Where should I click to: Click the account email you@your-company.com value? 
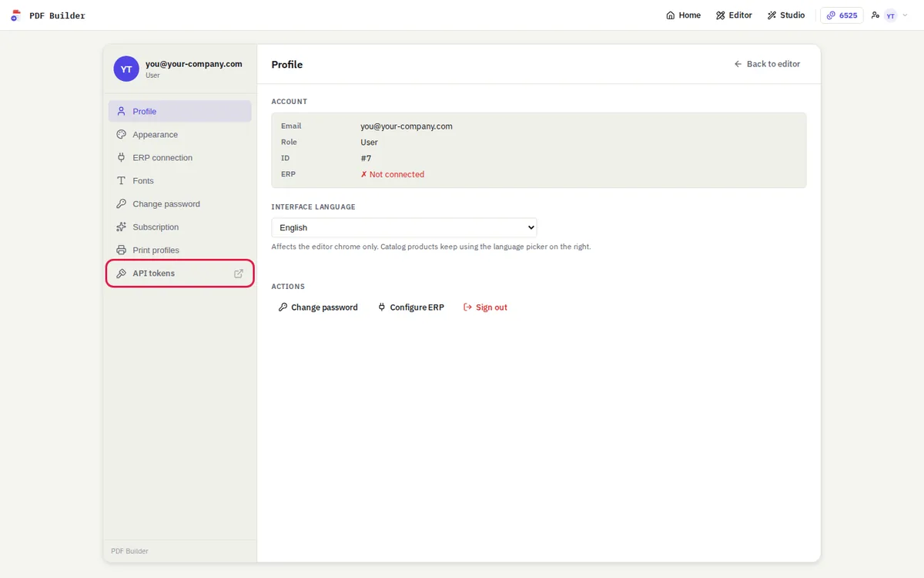pyautogui.click(x=407, y=126)
